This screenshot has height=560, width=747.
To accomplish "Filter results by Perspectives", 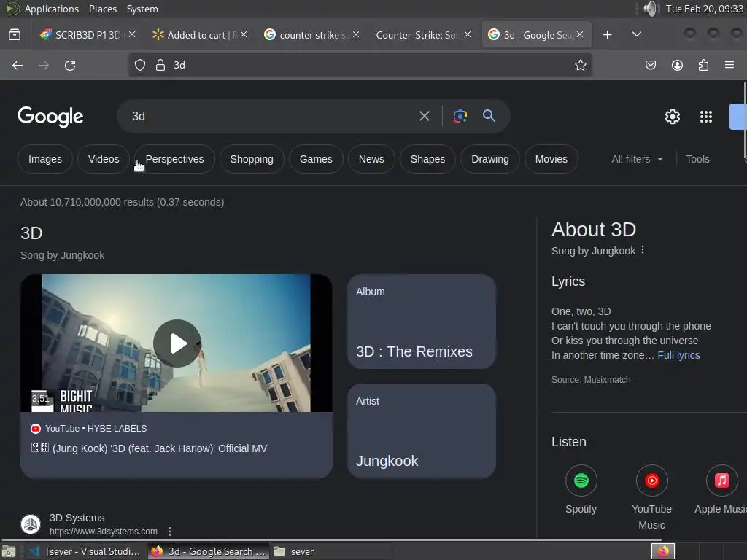I will 174,159.
